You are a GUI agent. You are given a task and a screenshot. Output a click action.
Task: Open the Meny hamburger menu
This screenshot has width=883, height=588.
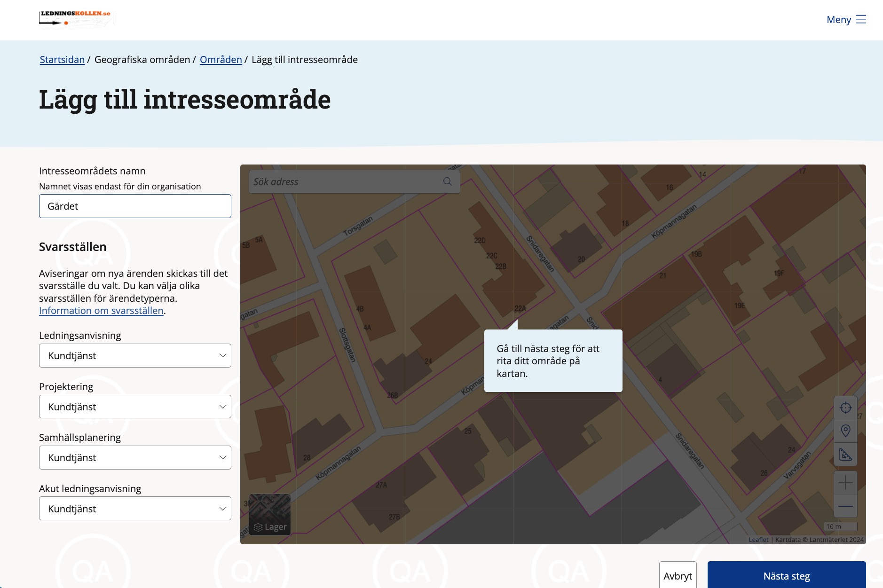click(846, 20)
